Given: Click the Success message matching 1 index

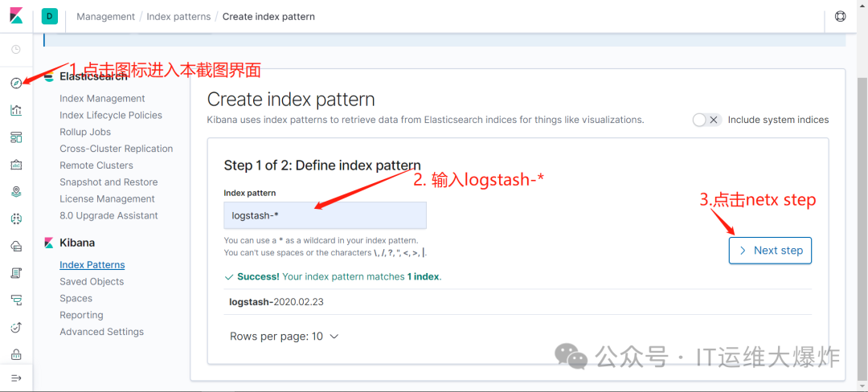Looking at the screenshot, I should click(x=333, y=276).
